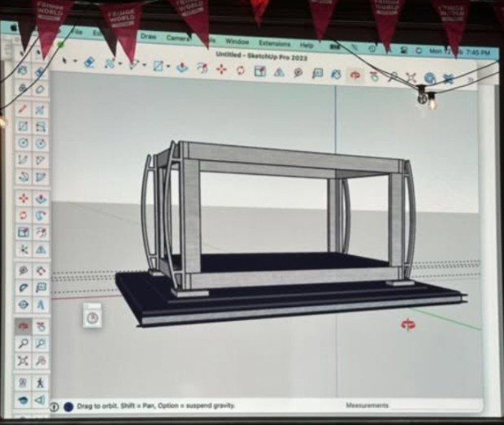Select the Move tool in top toolbar
Image resolution: width=504 pixels, height=425 pixels.
click(221, 69)
